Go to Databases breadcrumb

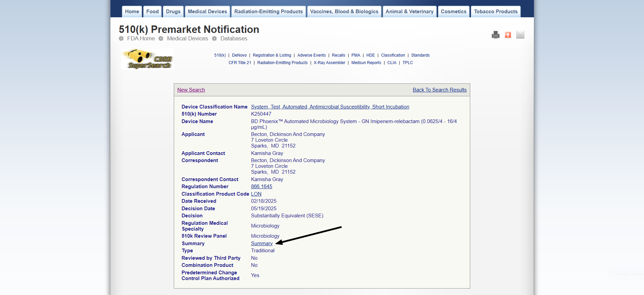(x=234, y=39)
